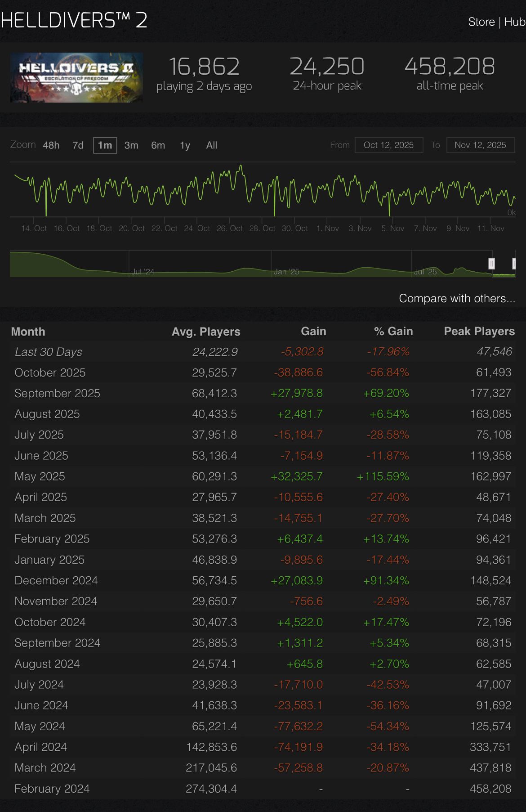Click the Helldivers 2 game banner image
The width and height of the screenshot is (526, 812).
pyautogui.click(x=77, y=77)
